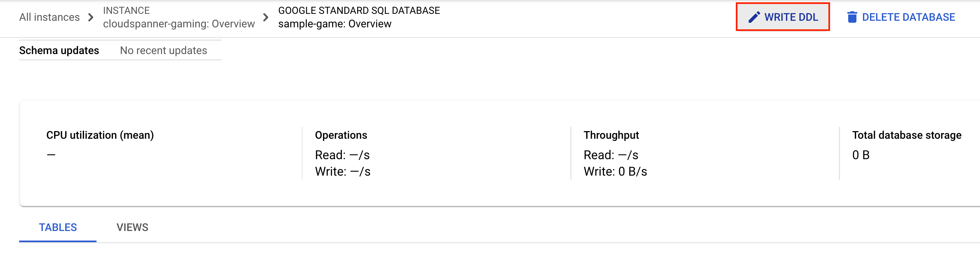Go back to All instances
The height and width of the screenshot is (259, 980).
click(x=49, y=17)
